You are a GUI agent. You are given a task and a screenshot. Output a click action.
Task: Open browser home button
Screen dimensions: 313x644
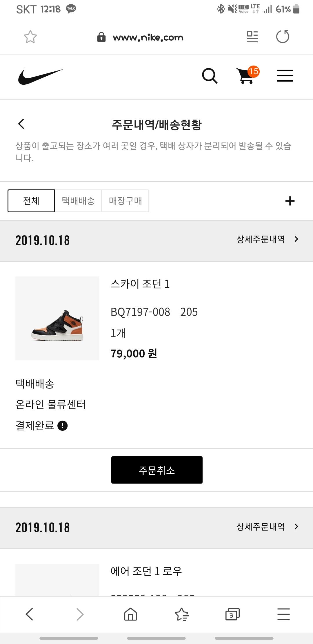coord(130,614)
